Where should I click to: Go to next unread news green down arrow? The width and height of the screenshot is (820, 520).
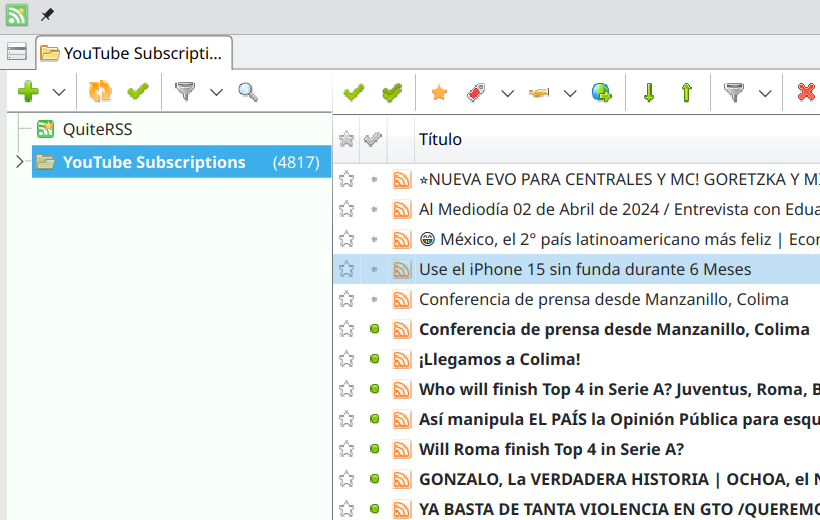(649, 93)
